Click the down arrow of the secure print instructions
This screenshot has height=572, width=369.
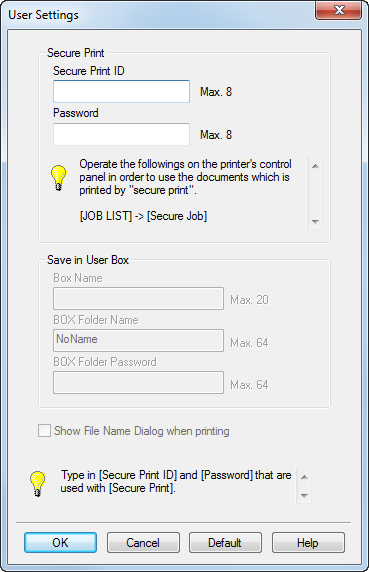pos(315,221)
